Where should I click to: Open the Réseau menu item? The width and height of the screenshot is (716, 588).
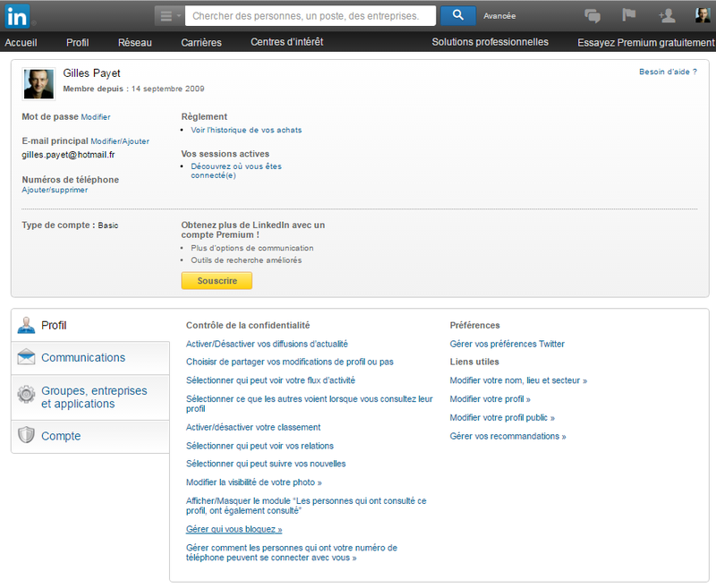[x=135, y=42]
